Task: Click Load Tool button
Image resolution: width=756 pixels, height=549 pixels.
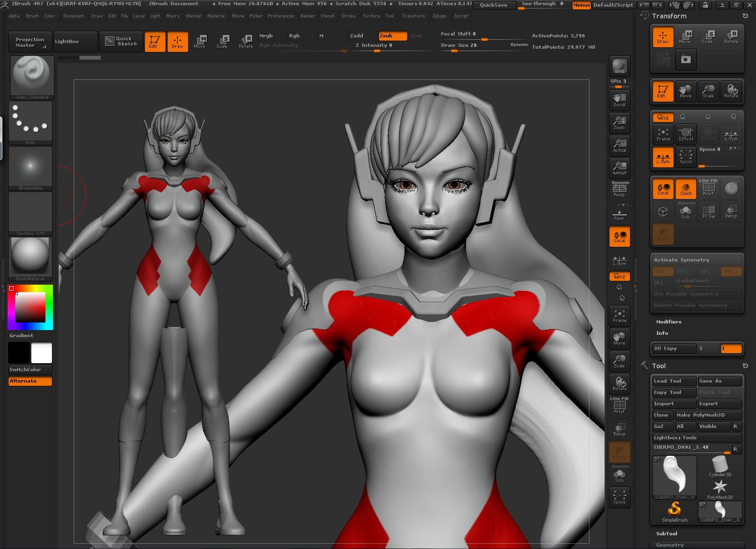Action: tap(674, 381)
